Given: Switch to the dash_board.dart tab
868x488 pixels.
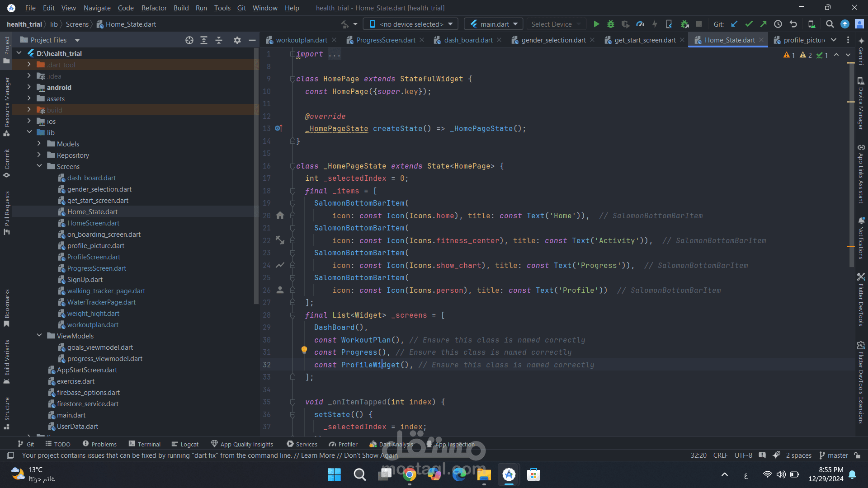Looking at the screenshot, I should [x=468, y=40].
